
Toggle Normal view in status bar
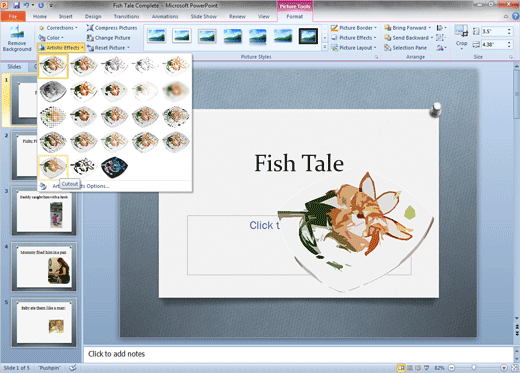(402, 368)
